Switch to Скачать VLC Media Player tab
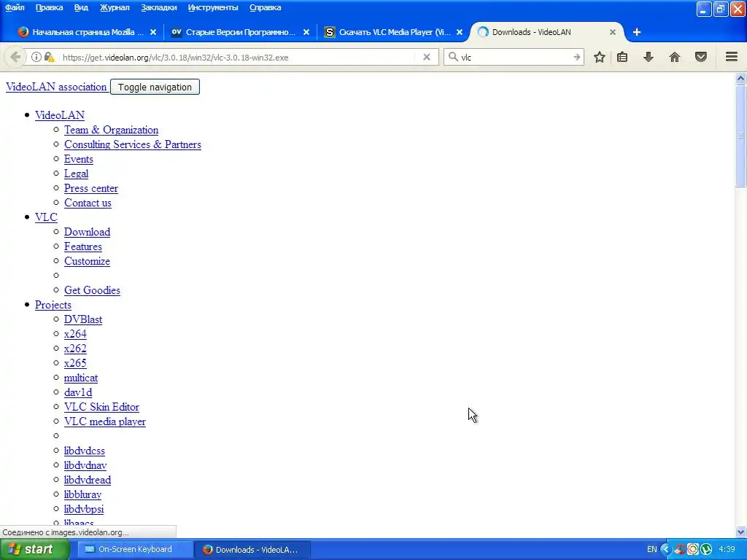 (x=393, y=32)
